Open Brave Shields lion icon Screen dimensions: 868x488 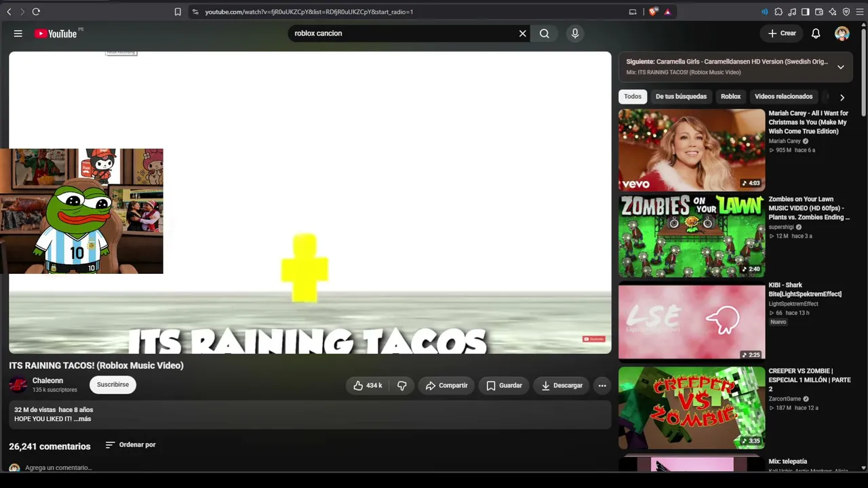click(653, 12)
